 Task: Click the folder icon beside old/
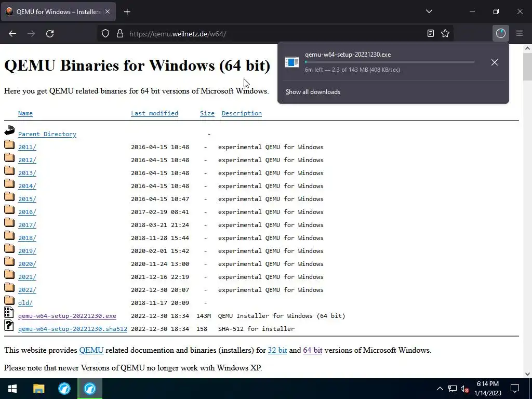click(x=9, y=300)
